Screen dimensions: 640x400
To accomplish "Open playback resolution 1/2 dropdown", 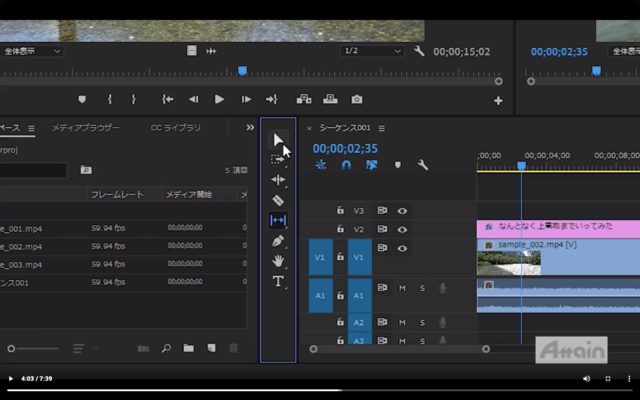I will point(372,51).
